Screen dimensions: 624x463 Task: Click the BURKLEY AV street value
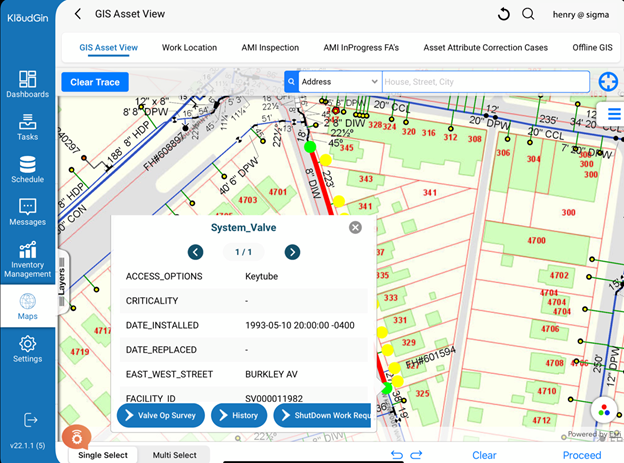click(271, 374)
